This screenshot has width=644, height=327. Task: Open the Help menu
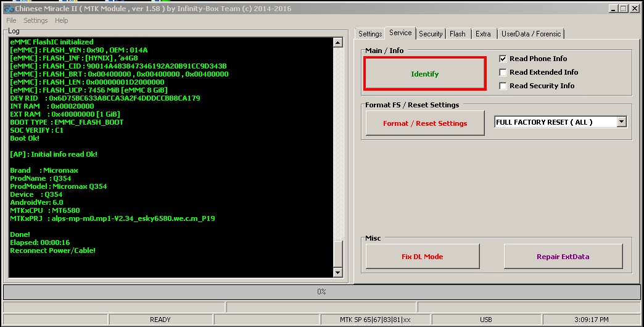point(62,20)
